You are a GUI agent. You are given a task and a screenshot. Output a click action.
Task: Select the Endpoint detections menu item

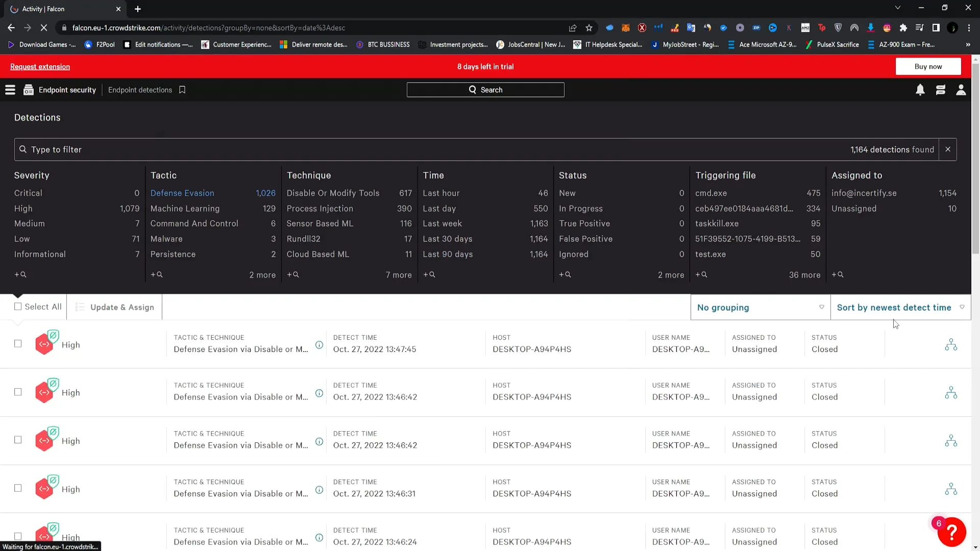pyautogui.click(x=140, y=89)
